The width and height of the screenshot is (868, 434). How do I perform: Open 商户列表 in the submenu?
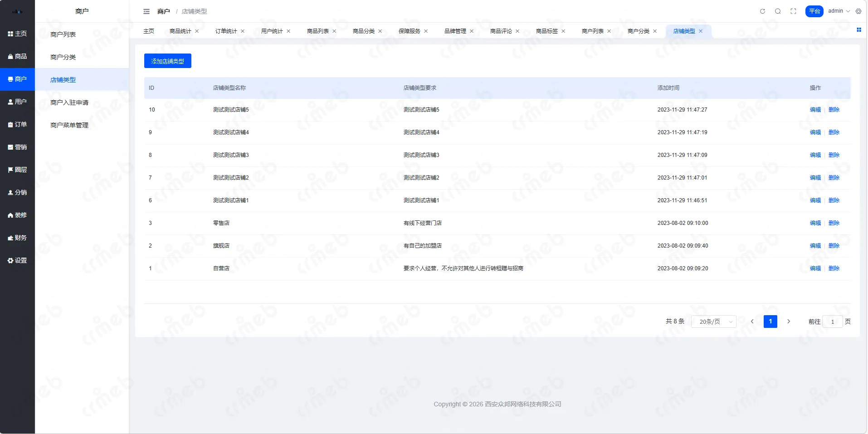pyautogui.click(x=82, y=34)
